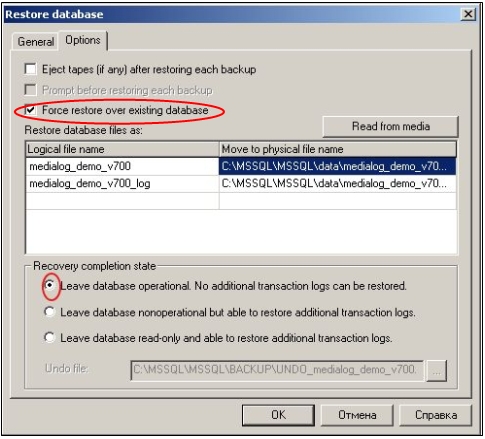The image size is (485, 439).
Task: Select the Options tab
Action: point(83,40)
